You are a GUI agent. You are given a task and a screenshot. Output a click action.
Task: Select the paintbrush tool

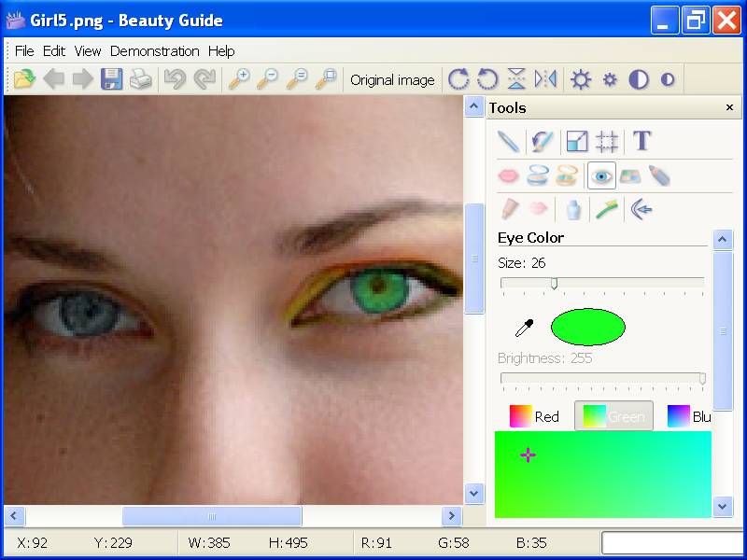542,142
